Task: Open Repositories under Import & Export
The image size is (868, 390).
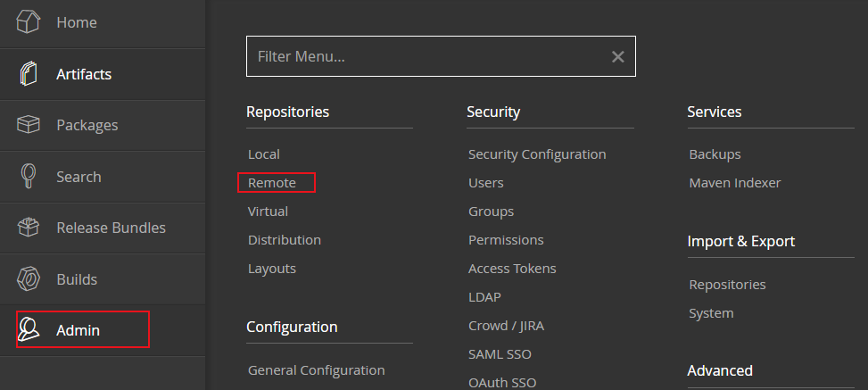Action: coord(727,285)
